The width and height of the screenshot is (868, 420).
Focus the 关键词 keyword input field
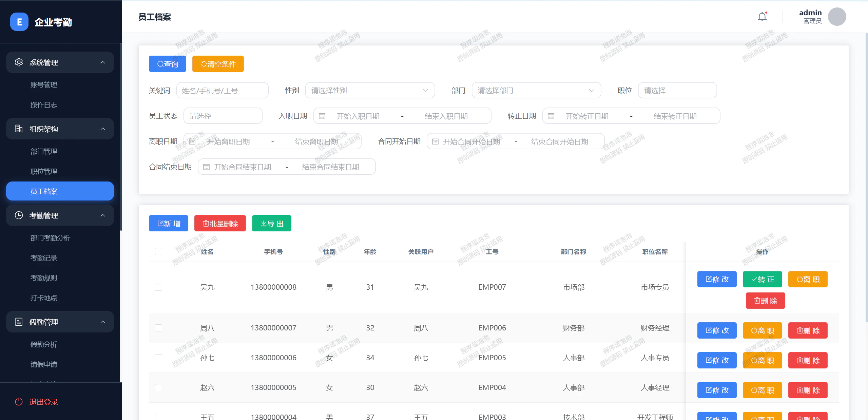(x=223, y=91)
